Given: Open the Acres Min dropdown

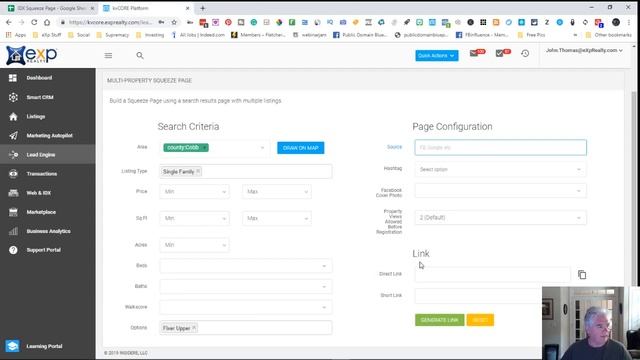Looking at the screenshot, I should (194, 245).
